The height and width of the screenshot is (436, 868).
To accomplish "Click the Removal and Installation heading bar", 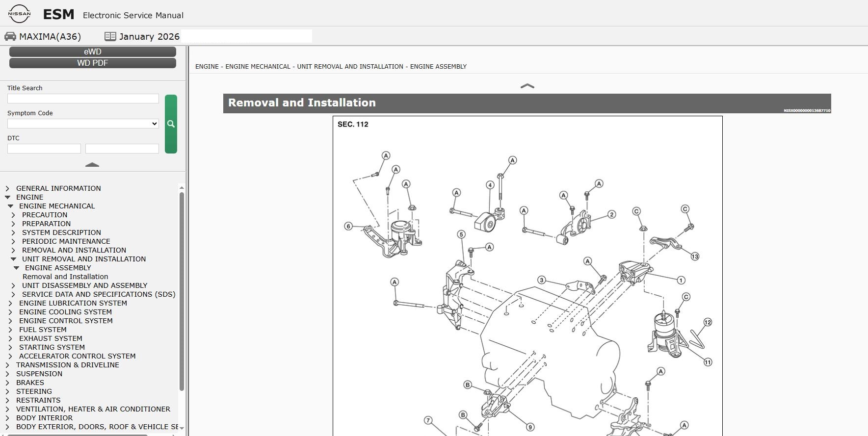I will pos(527,103).
